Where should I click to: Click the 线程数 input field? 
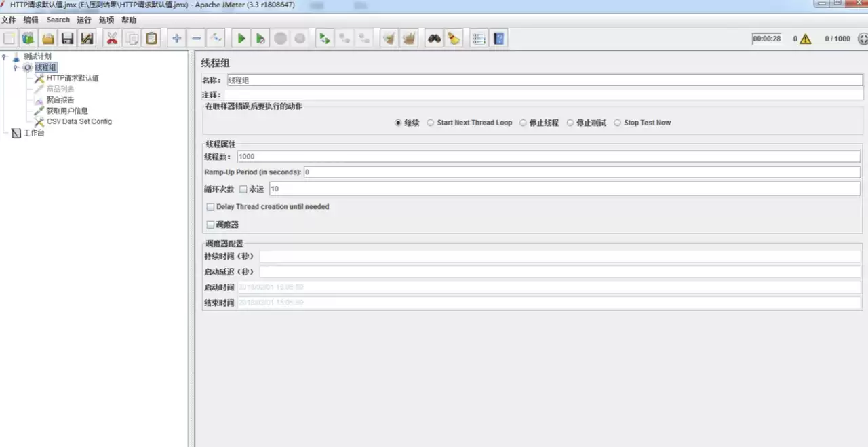pyautogui.click(x=549, y=156)
